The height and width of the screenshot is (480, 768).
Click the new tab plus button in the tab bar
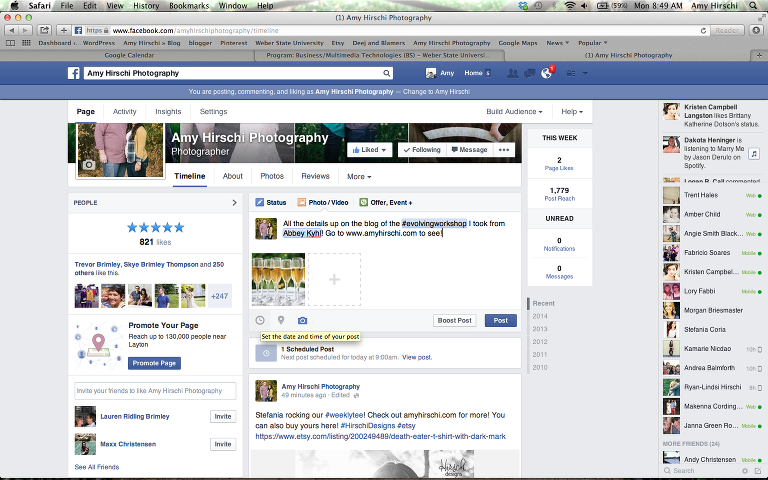pyautogui.click(x=759, y=55)
